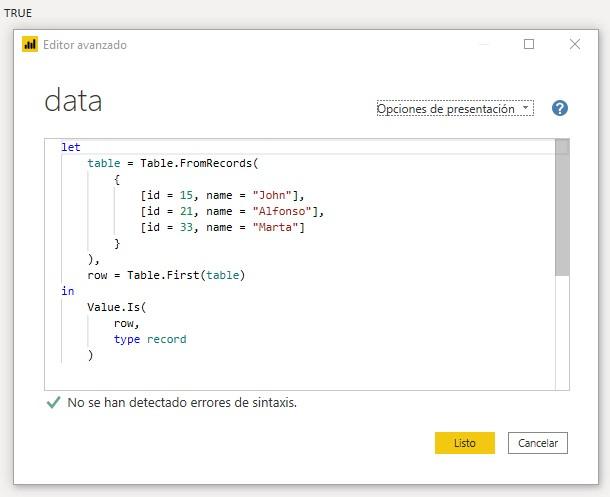Maximize the Editor avanzado window

click(x=529, y=45)
